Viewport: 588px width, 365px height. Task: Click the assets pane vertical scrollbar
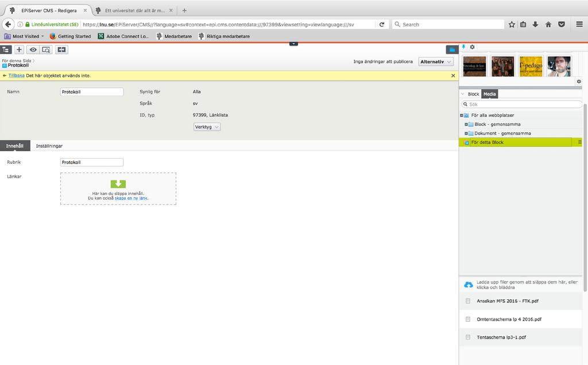[x=585, y=197]
